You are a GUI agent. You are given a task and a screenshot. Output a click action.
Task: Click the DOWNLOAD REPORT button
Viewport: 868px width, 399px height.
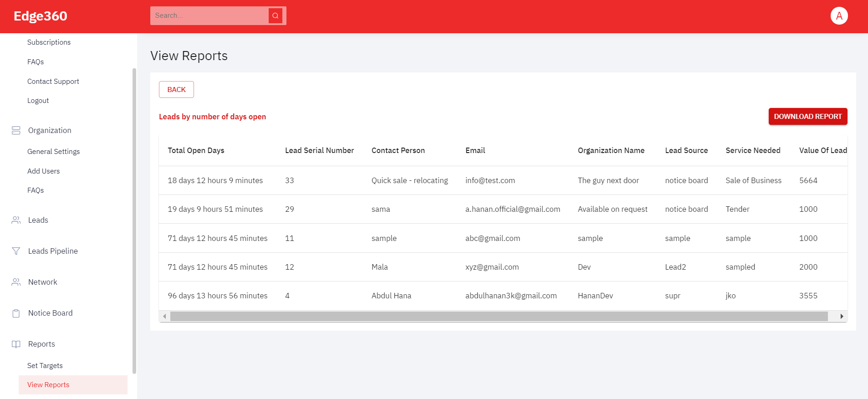point(807,117)
